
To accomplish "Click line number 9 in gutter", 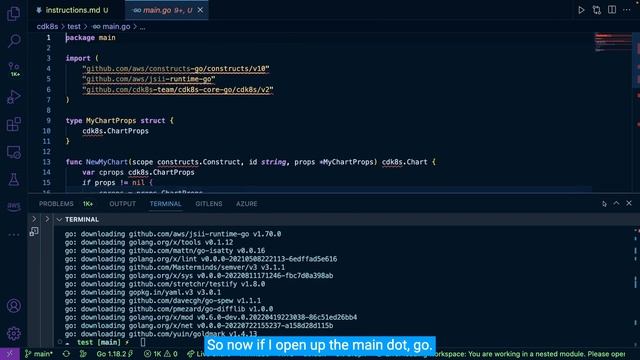I will (x=49, y=121).
